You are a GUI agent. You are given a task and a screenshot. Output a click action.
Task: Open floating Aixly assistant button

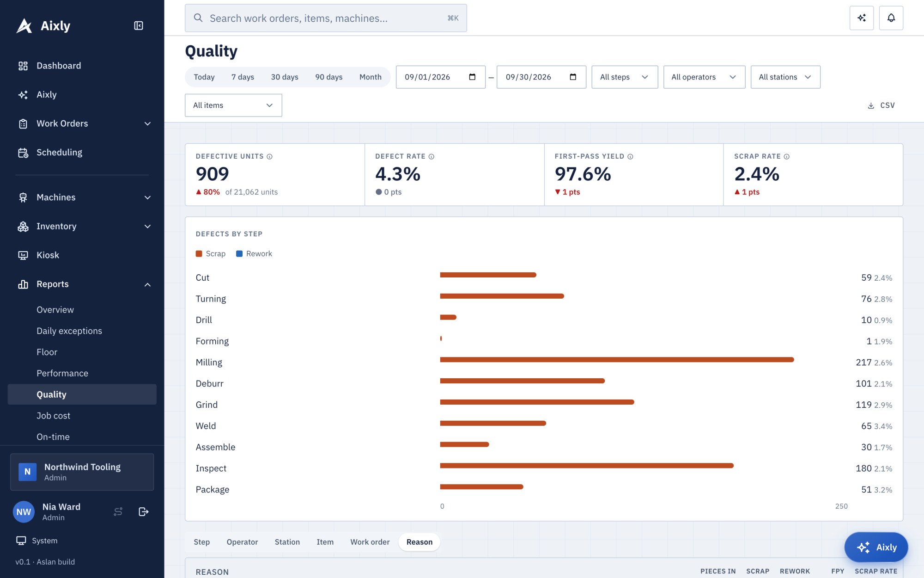[876, 547]
